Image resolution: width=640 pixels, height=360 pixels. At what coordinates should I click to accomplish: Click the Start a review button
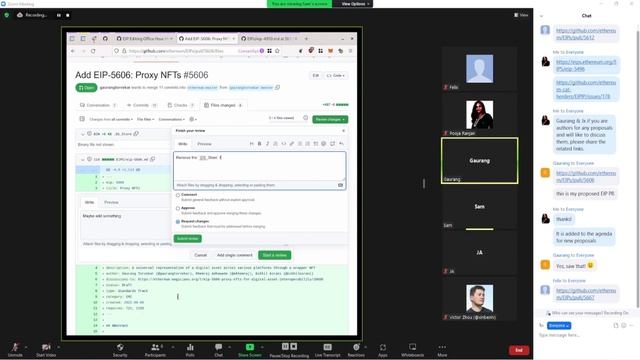pyautogui.click(x=275, y=255)
